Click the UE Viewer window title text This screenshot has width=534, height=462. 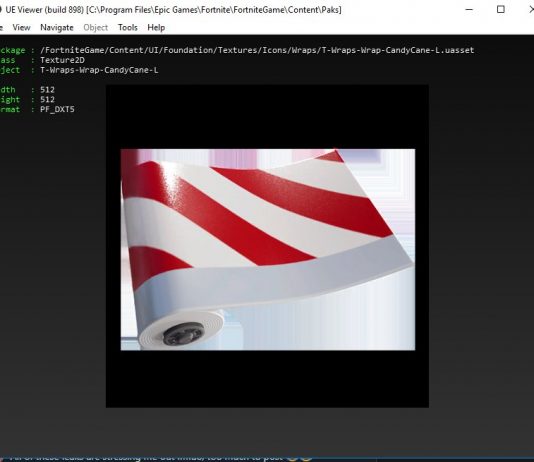[173, 10]
